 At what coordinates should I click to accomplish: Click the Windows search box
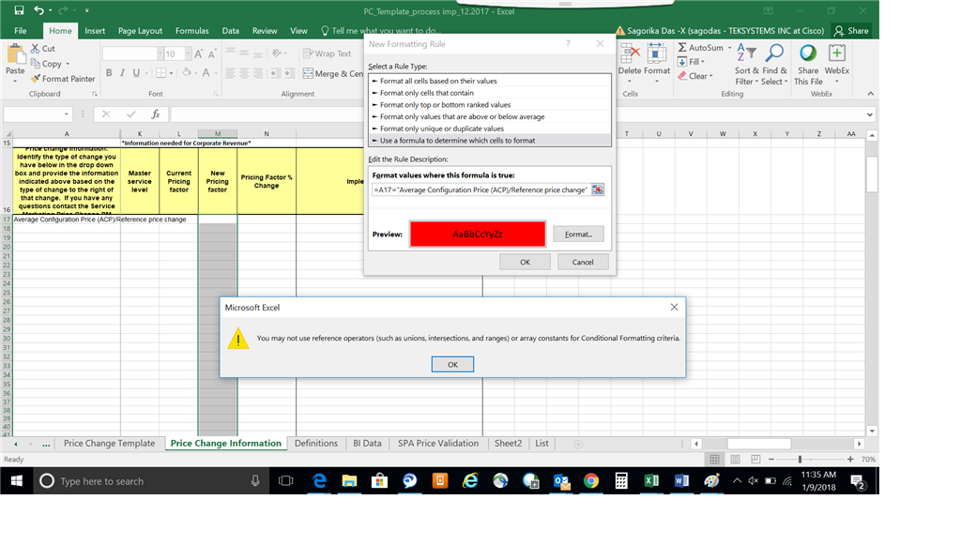pos(151,481)
